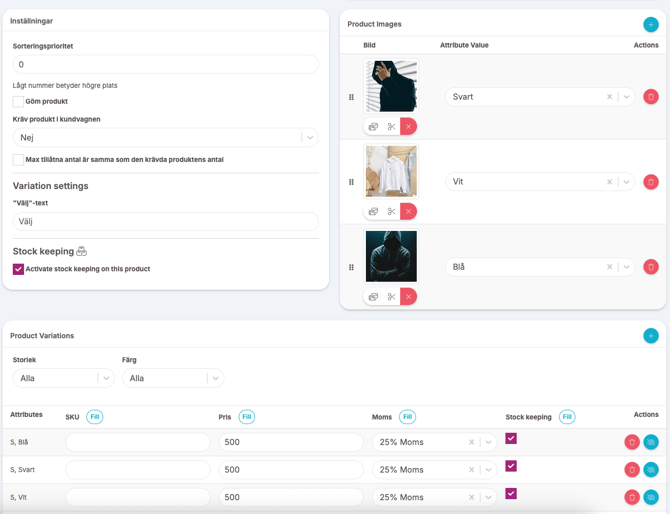Uncheck stock keeping for S, Vit variation
The height and width of the screenshot is (514, 670).
(511, 493)
